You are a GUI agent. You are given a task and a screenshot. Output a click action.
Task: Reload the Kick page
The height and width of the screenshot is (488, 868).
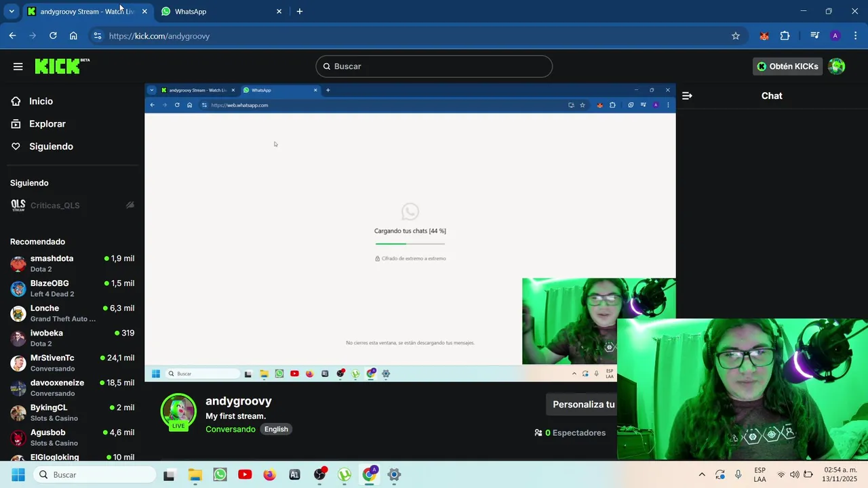(53, 36)
